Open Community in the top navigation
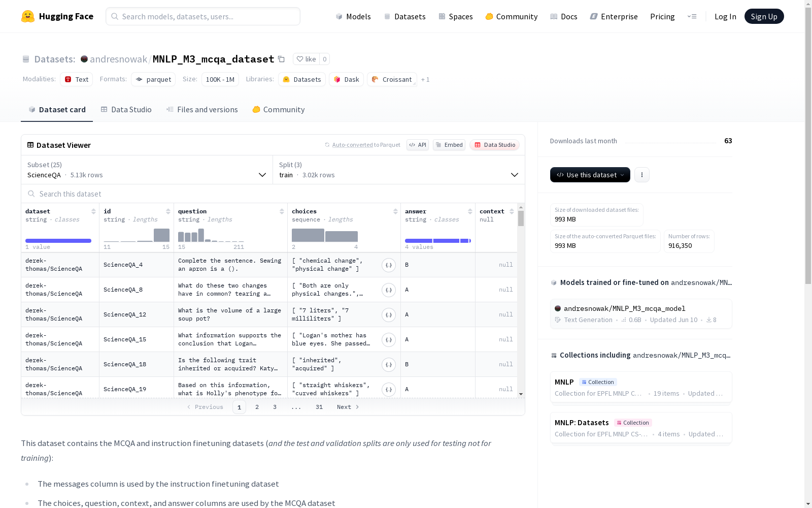 click(x=512, y=16)
